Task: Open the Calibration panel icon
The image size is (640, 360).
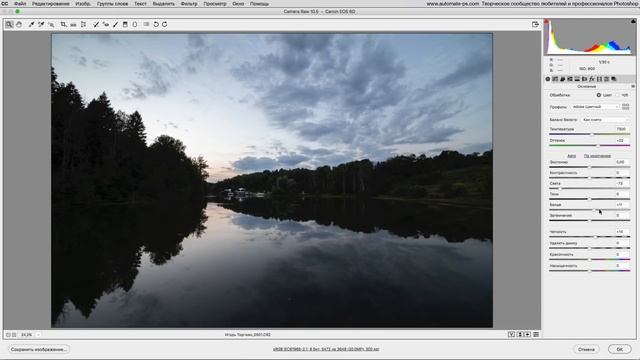Action: click(599, 79)
